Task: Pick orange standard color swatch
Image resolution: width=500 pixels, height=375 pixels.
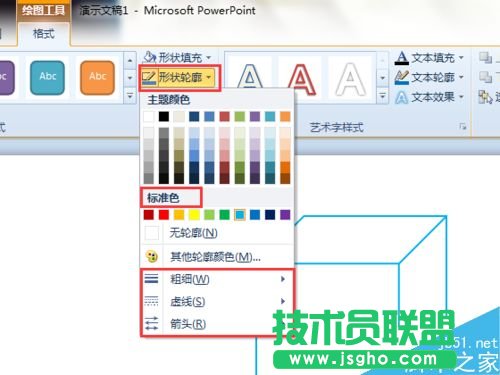Action: (x=179, y=215)
